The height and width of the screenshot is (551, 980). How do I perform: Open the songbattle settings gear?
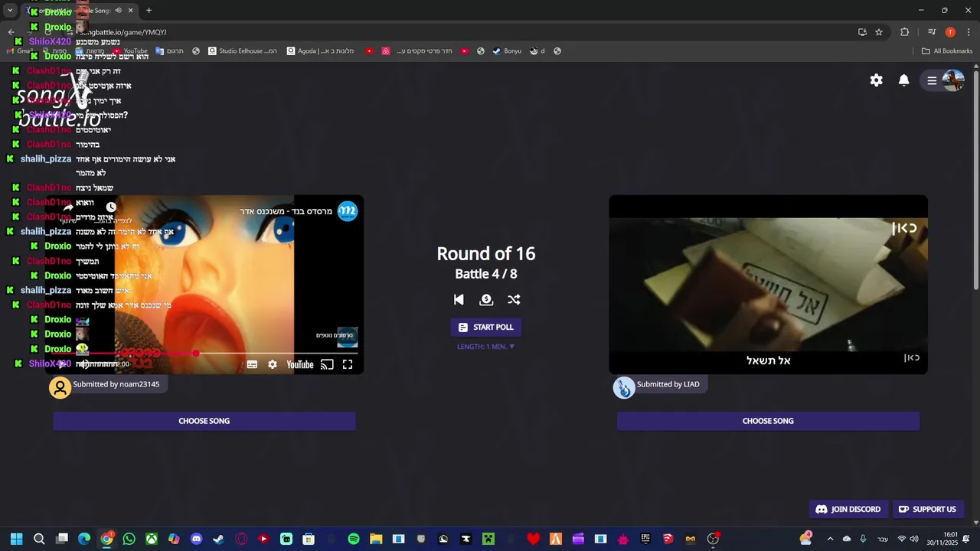click(x=877, y=80)
